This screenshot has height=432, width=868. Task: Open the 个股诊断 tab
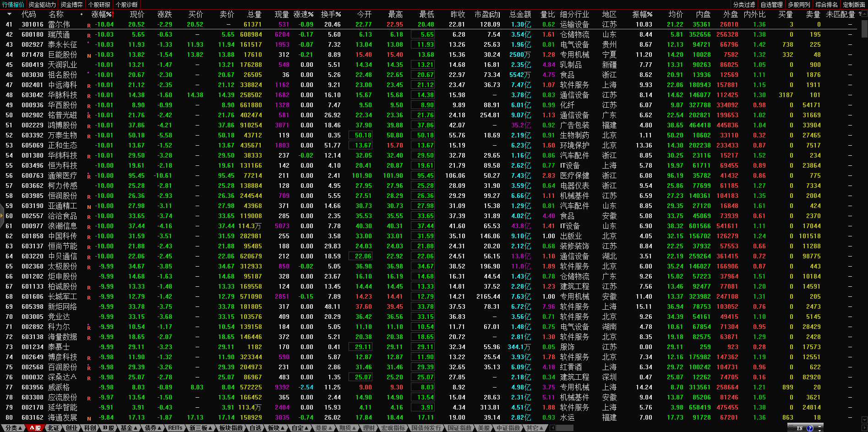126,5
